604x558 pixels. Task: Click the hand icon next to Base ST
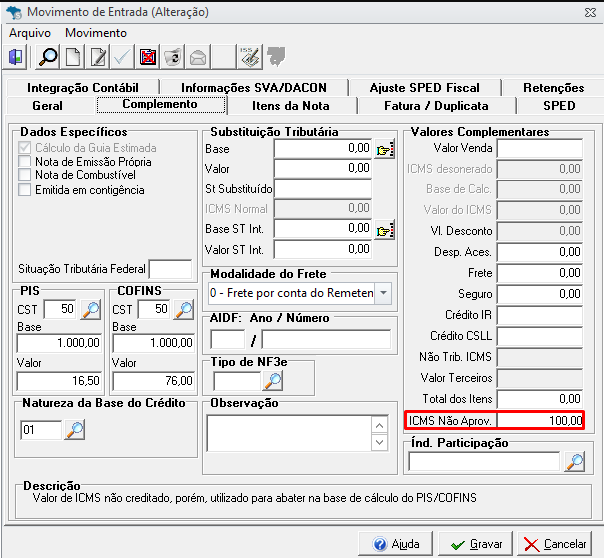pyautogui.click(x=385, y=149)
